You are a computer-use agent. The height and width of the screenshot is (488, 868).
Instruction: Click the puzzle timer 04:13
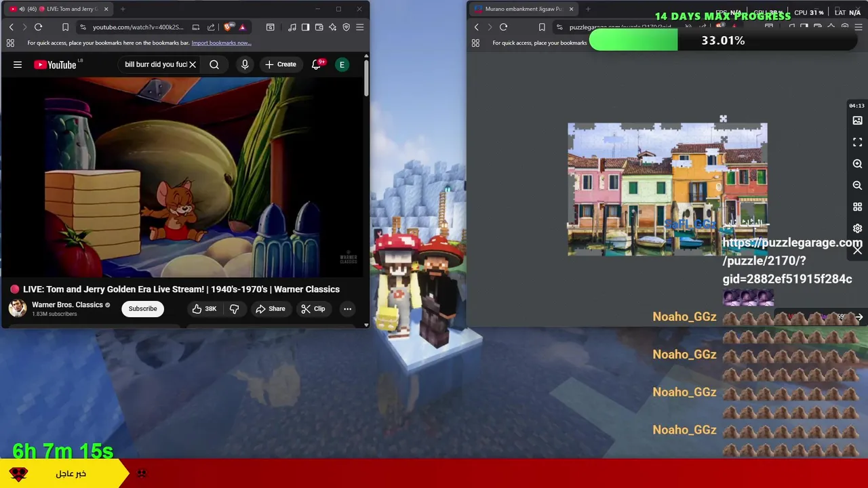pos(856,106)
